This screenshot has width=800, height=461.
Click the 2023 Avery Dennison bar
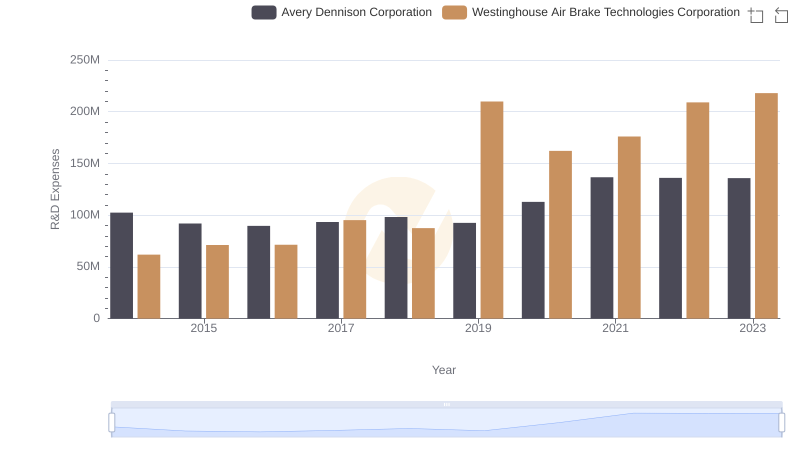coord(739,248)
